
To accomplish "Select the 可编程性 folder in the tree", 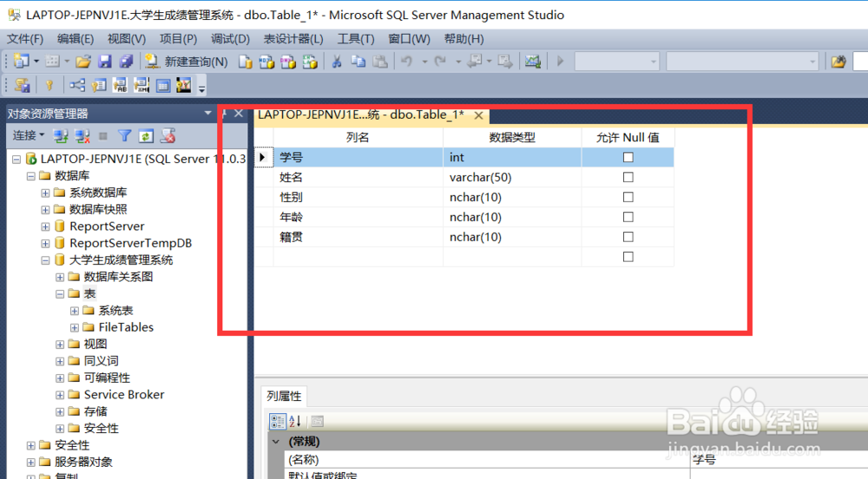I will [107, 377].
